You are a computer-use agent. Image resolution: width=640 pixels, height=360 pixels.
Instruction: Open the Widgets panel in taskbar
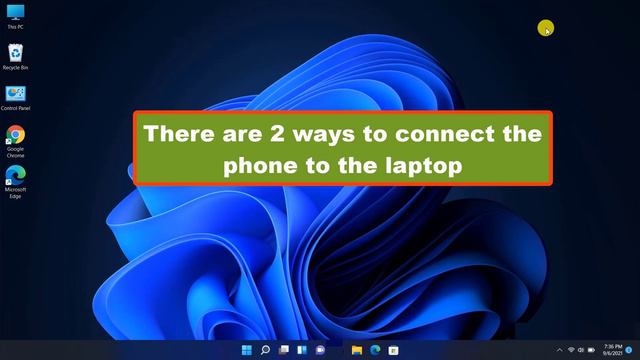[302, 350]
